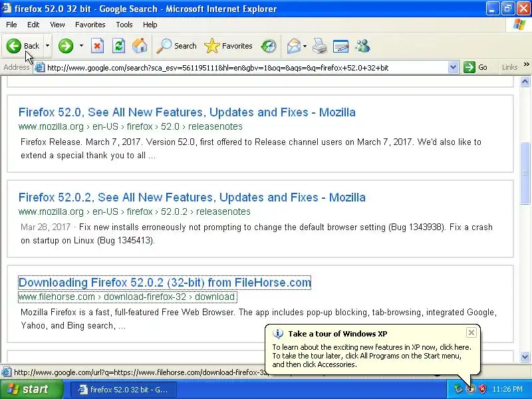532x399 pixels.
Task: Open the Back history dropdown arrow
Action: (x=47, y=46)
